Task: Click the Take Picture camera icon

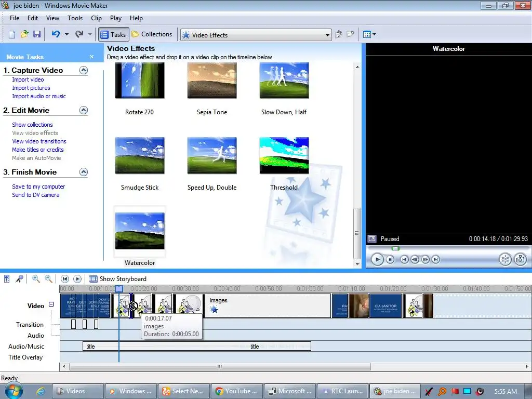Action: [520, 260]
